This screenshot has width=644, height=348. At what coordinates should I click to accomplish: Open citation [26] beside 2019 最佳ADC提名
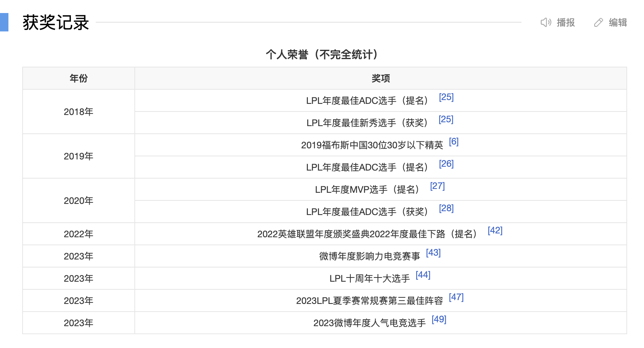coord(446,164)
